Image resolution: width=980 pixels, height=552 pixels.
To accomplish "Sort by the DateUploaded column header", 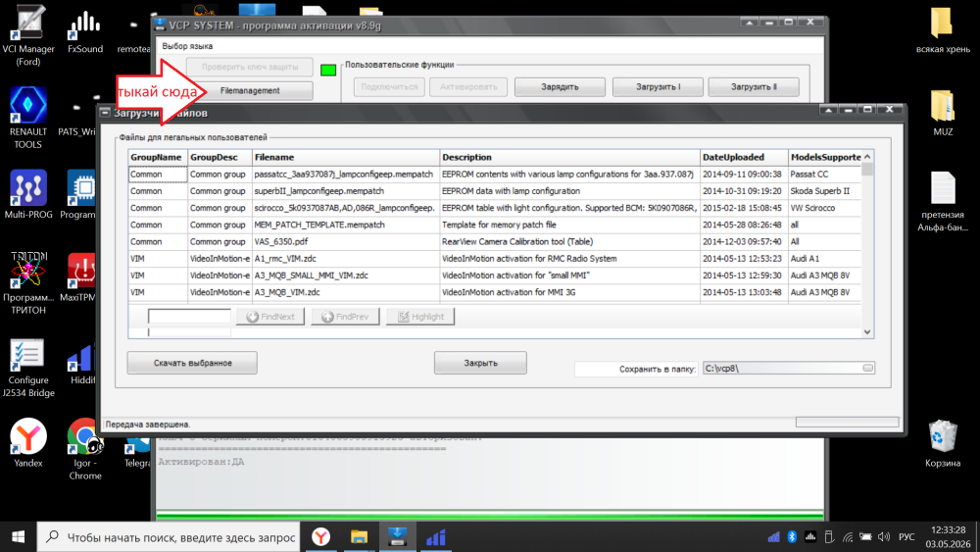I will [x=744, y=157].
